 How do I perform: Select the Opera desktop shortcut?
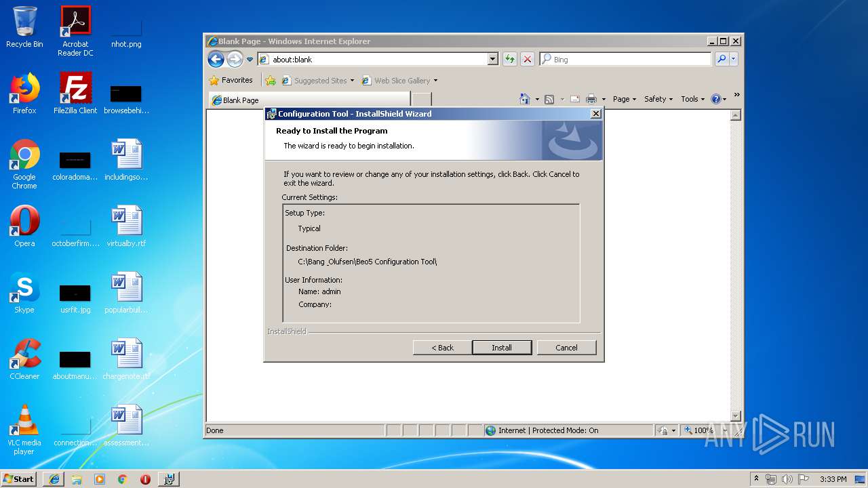point(24,226)
